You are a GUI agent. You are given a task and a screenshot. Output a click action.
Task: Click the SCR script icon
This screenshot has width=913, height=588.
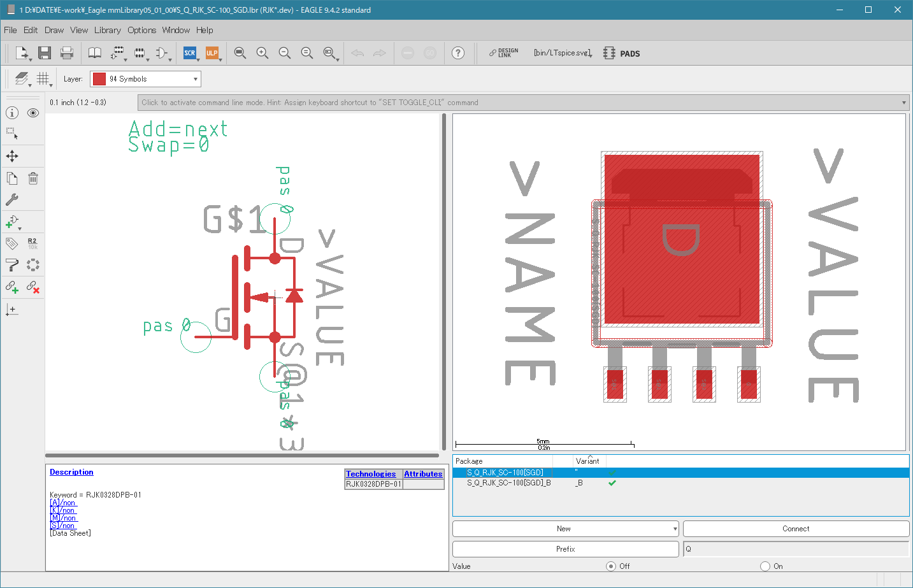click(x=189, y=53)
